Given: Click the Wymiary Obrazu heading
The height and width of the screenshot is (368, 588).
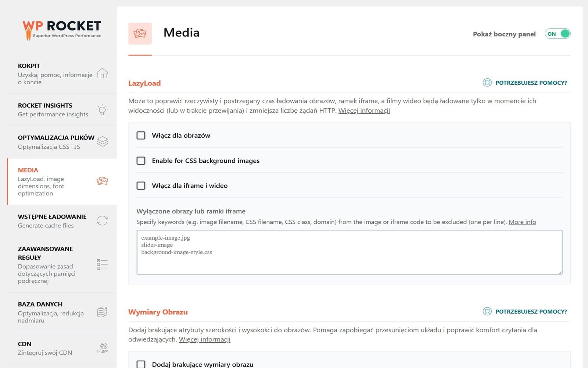Looking at the screenshot, I should click(x=158, y=312).
